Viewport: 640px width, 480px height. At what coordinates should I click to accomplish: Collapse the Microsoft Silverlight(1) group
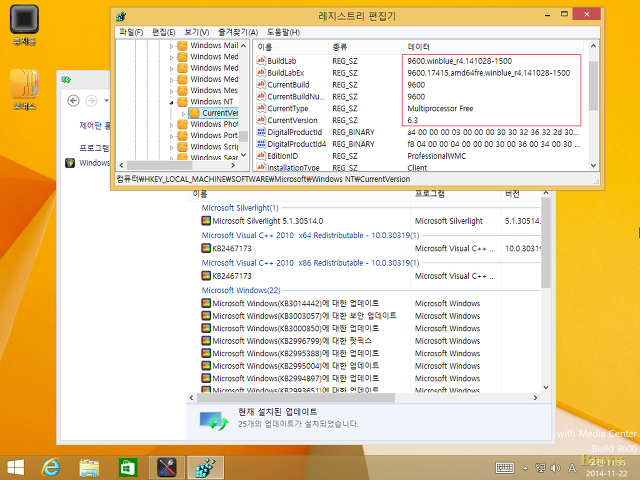point(240,208)
